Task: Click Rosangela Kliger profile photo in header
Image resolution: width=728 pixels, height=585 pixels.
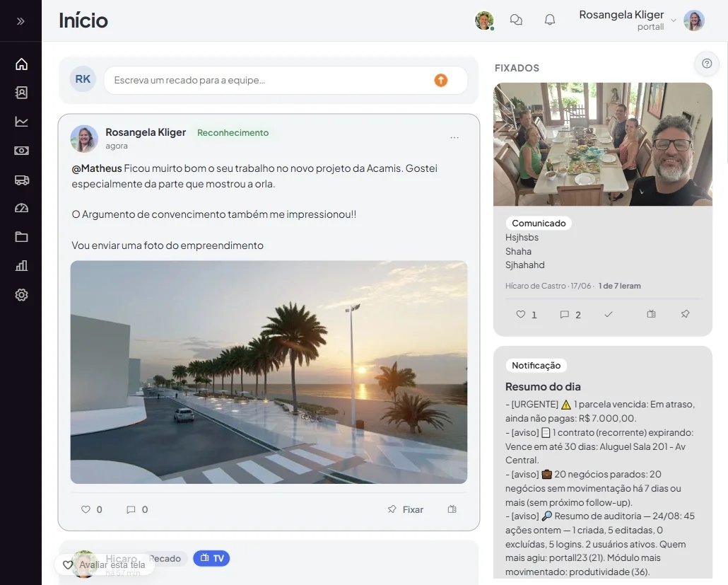Action: coord(694,21)
